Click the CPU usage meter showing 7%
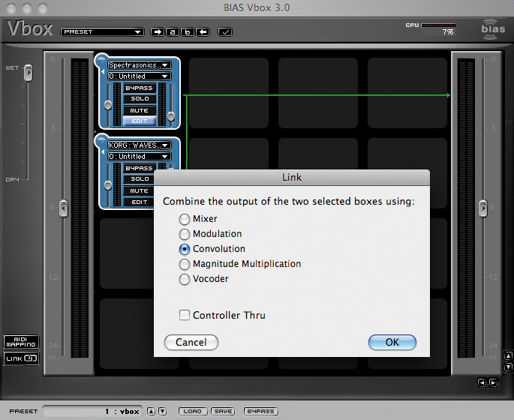The image size is (514, 420). (438, 29)
